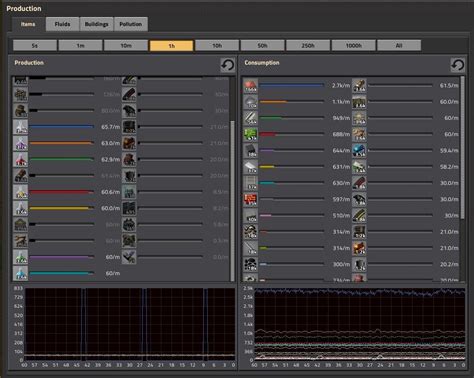Image resolution: width=474 pixels, height=378 pixels.
Task: Click the science pack icon producing 65.7/m
Action: [20, 127]
